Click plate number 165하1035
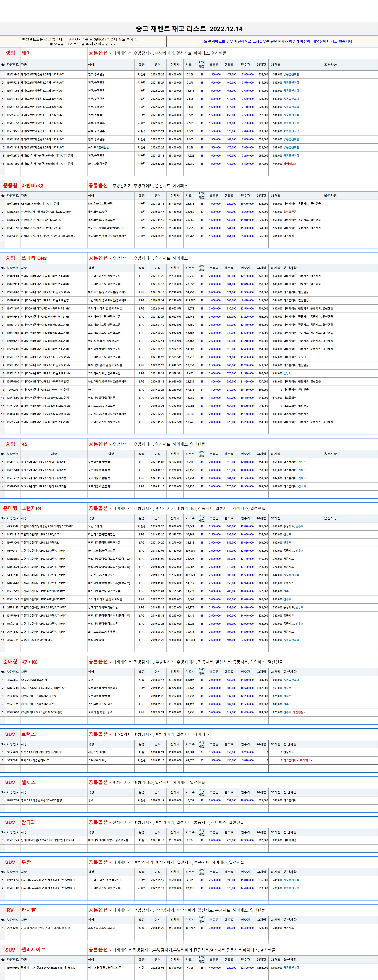 tap(13, 462)
